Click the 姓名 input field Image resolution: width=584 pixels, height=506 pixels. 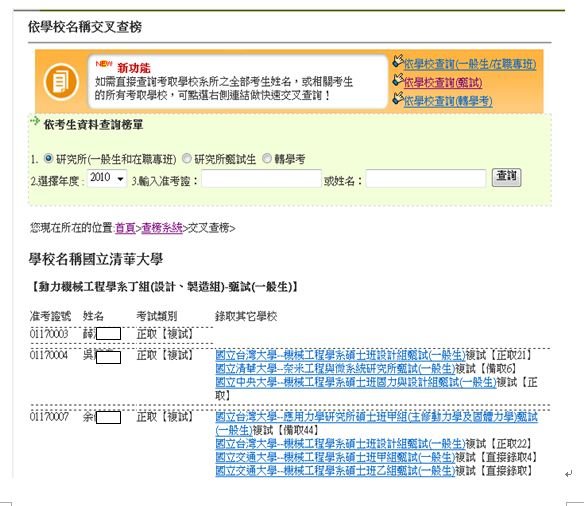pyautogui.click(x=426, y=179)
